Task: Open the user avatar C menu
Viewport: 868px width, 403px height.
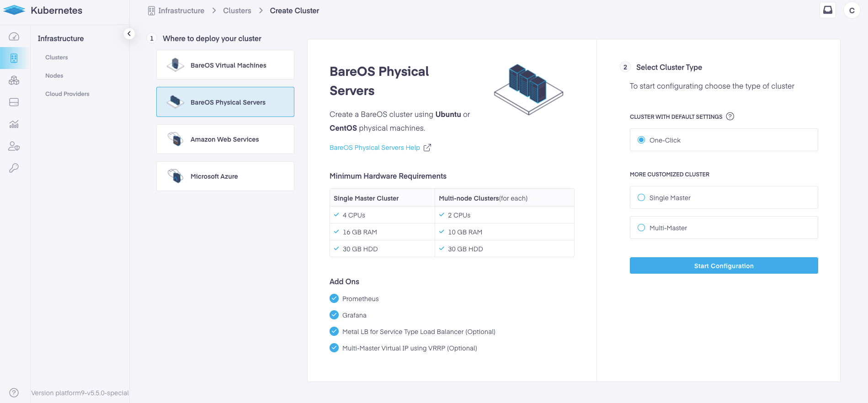Action: [x=852, y=10]
